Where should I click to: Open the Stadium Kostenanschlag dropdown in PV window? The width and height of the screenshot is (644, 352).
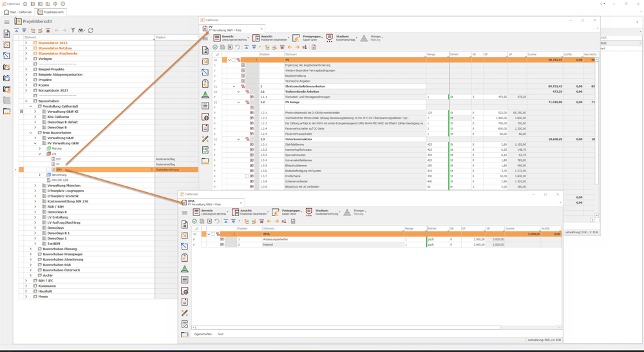point(342,38)
